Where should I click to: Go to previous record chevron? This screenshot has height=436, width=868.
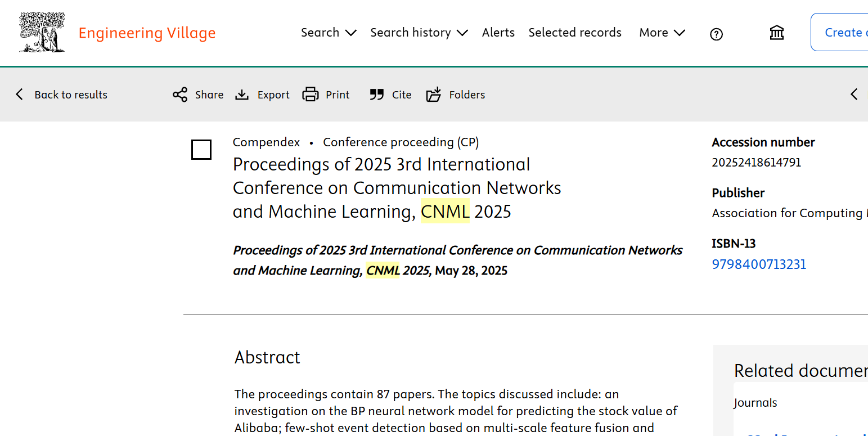click(x=854, y=95)
